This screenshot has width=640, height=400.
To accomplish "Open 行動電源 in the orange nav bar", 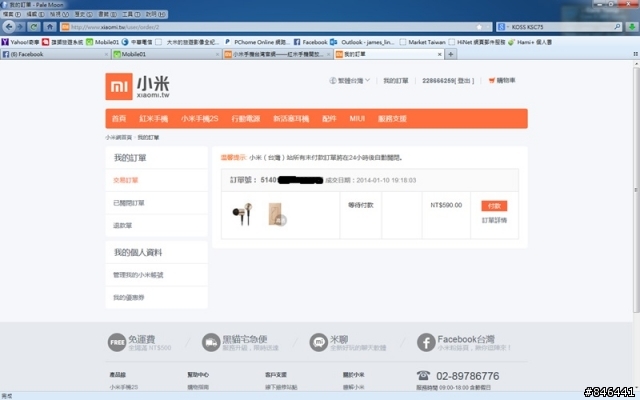I will coord(246,119).
